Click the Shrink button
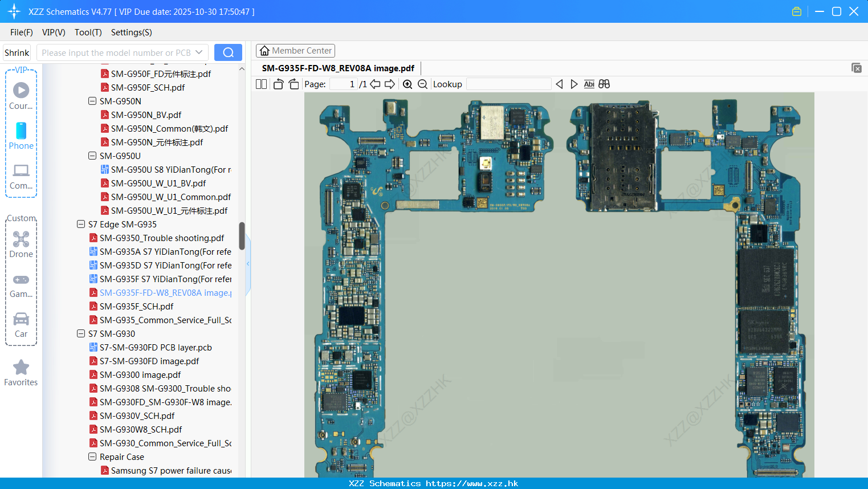 tap(17, 52)
